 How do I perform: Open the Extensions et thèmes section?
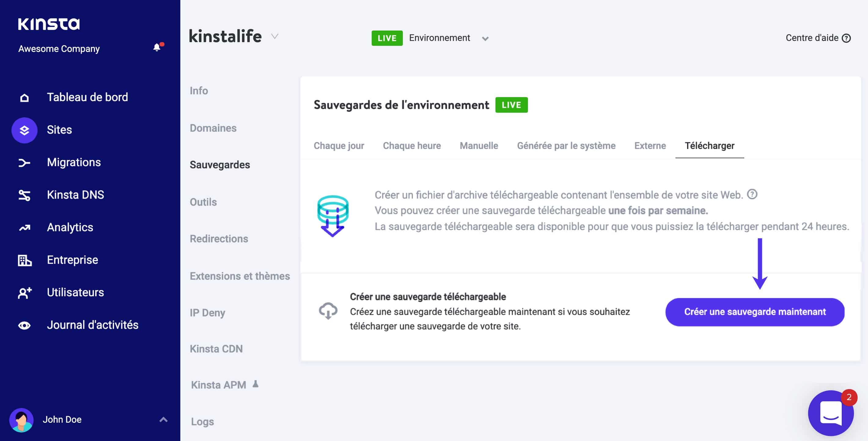[240, 276]
